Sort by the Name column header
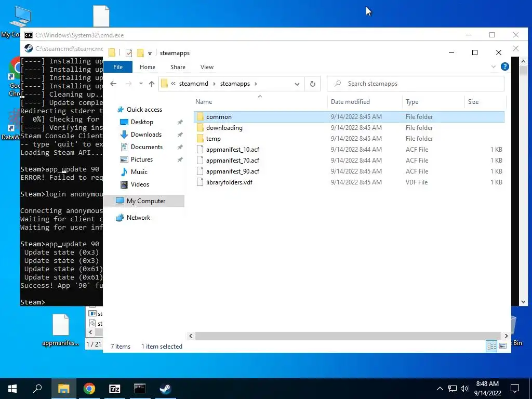 click(x=204, y=102)
